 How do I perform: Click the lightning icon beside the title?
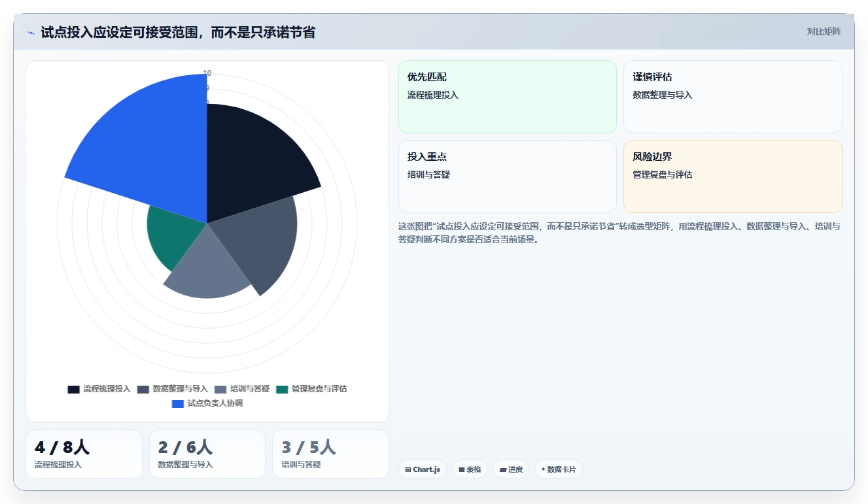click(x=31, y=33)
